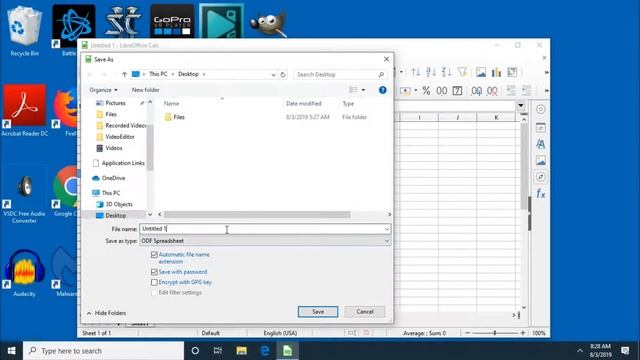Click the Cancel button
This screenshot has width=640, height=360.
pos(364,311)
